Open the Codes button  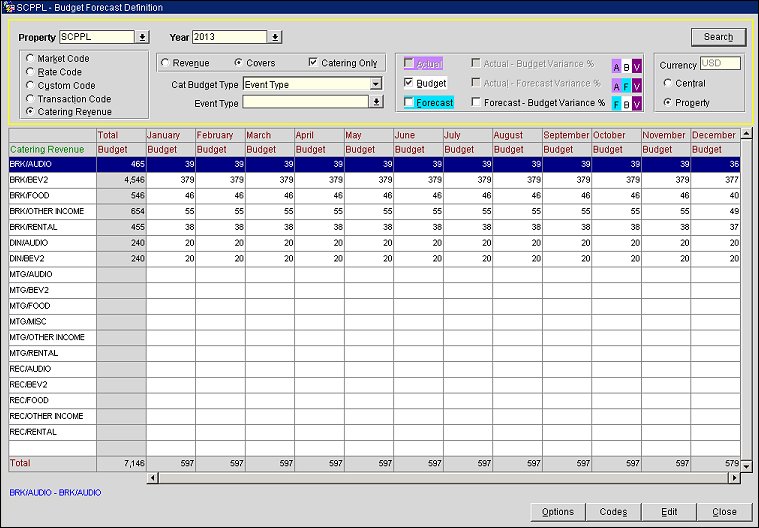coord(613,512)
